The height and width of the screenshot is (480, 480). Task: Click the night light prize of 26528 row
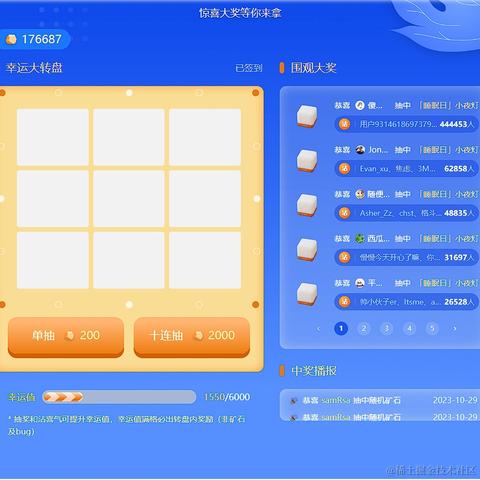(x=307, y=294)
